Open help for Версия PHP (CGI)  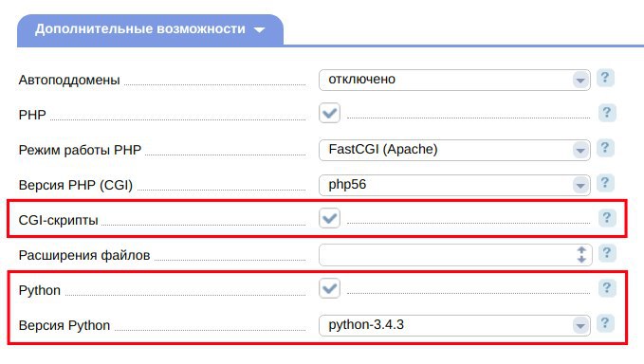point(605,183)
